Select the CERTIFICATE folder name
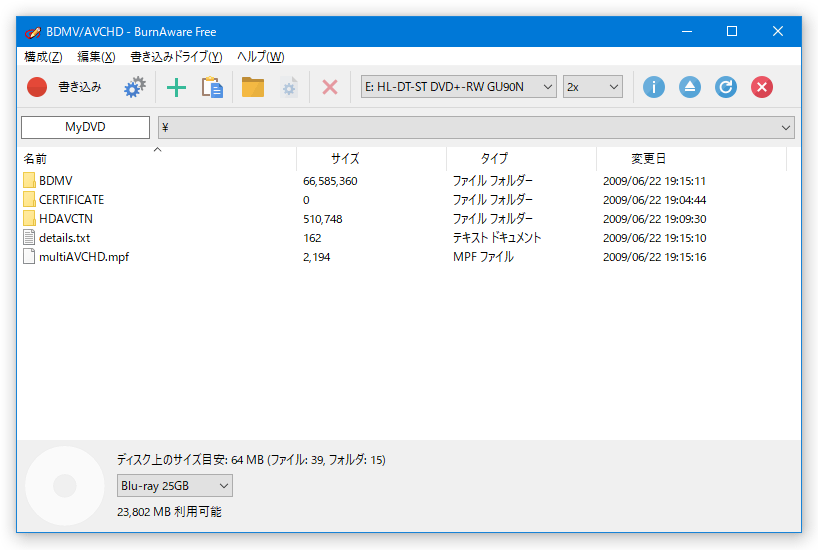This screenshot has height=550, width=818. tap(71, 199)
